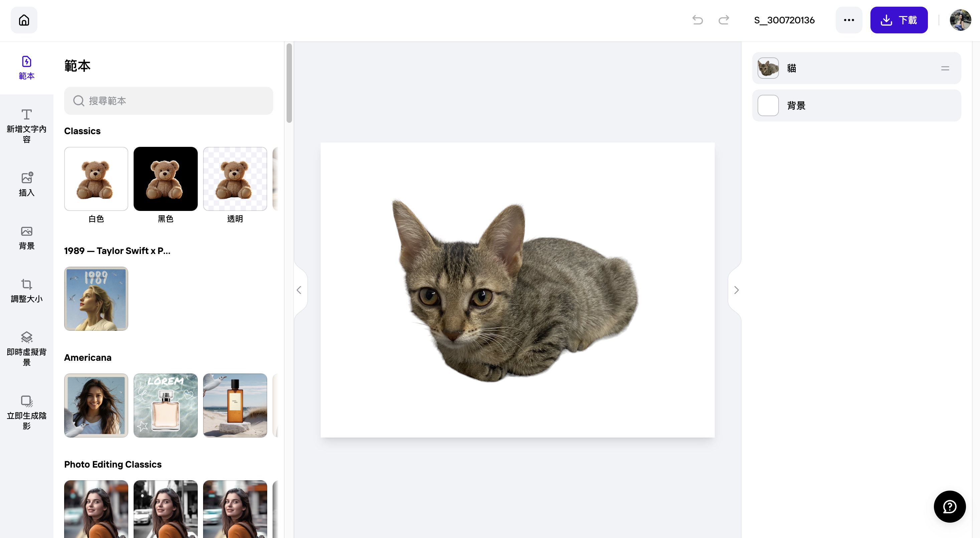
Task: Redo the last action
Action: click(723, 20)
